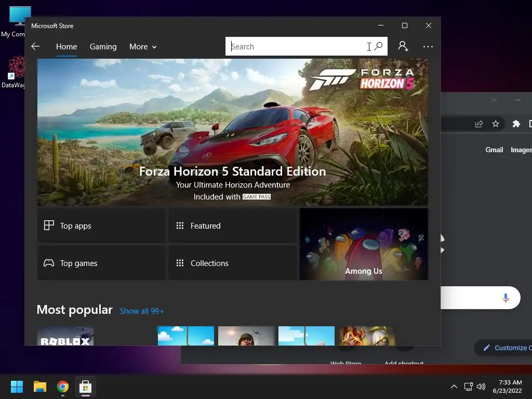Open the Among Us promo tile
The height and width of the screenshot is (399, 532).
coord(364,244)
